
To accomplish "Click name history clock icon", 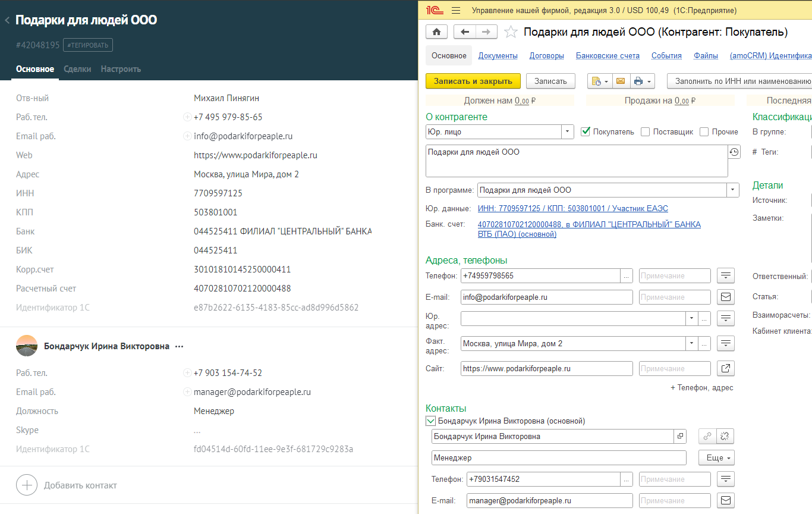I will coord(734,153).
